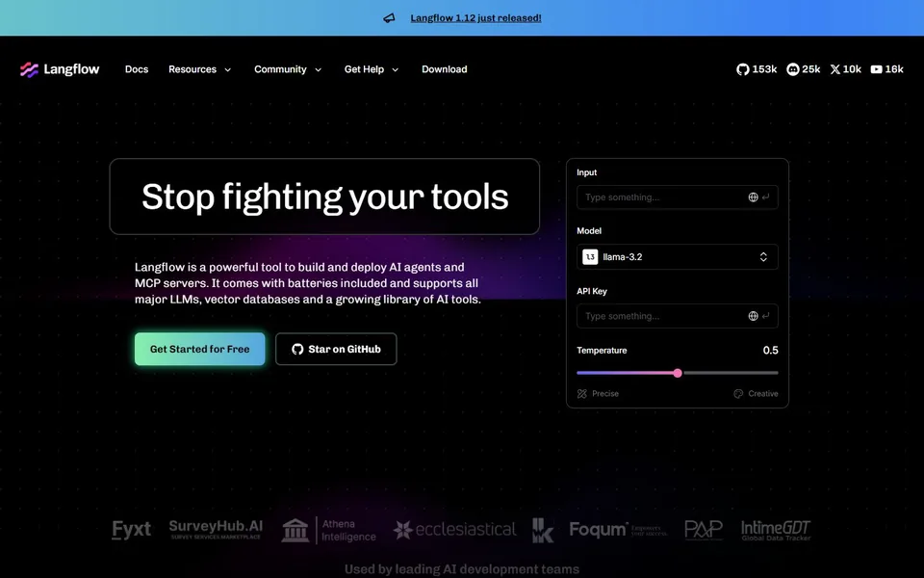
Task: Open the Docs page
Action: pos(137,69)
